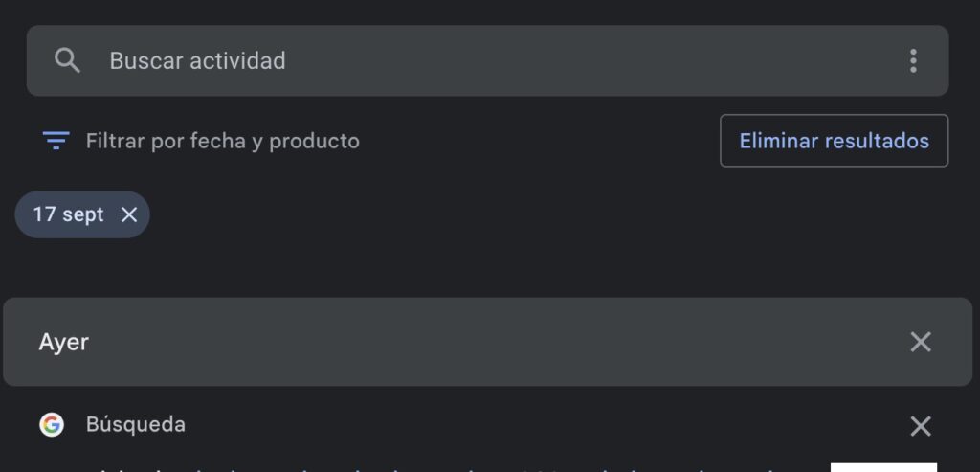This screenshot has width=980, height=472.
Task: Delete the Búsqueda activity entry
Action: point(921,426)
